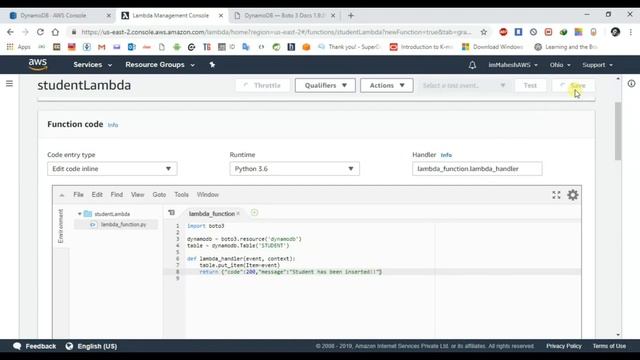
Task: Click the Throttle button
Action: click(x=262, y=85)
